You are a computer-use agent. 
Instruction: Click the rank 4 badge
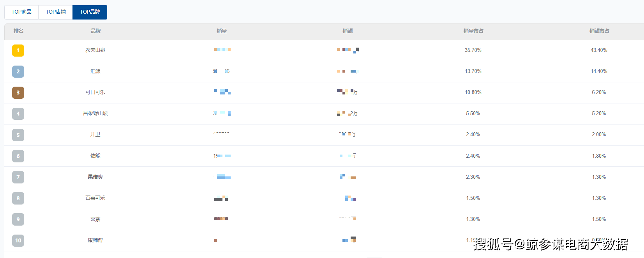(x=18, y=114)
